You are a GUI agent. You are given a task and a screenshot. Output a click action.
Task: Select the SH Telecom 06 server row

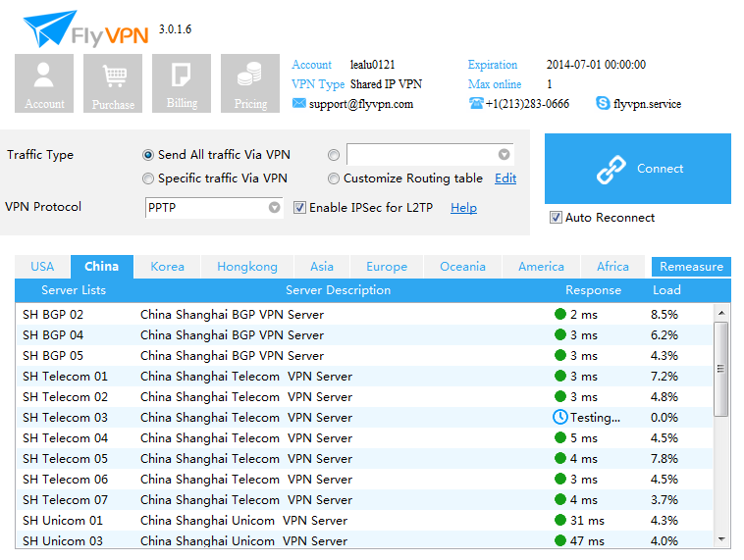pyautogui.click(x=364, y=479)
